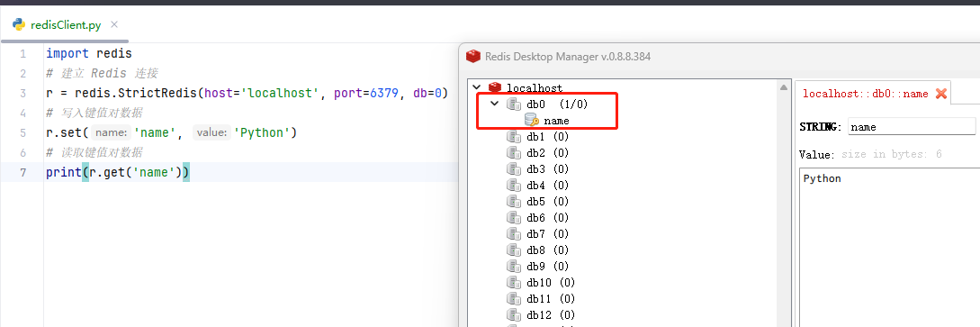
Task: Click the Value text area showing Python
Action: (x=889, y=247)
